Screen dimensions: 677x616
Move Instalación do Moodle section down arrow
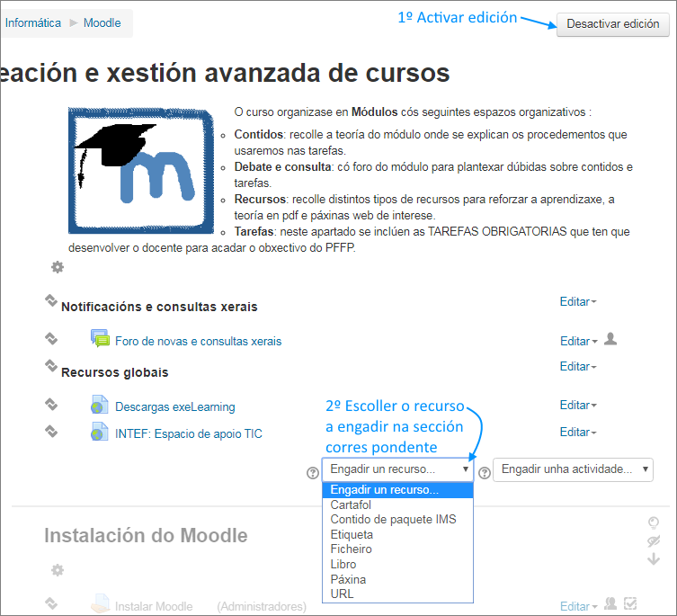pyautogui.click(x=654, y=559)
